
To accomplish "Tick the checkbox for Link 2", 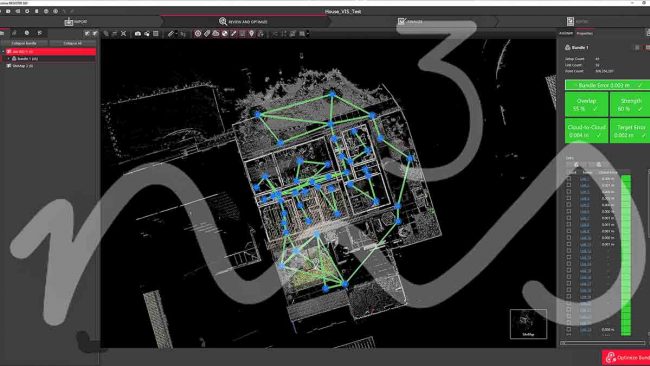I will click(569, 185).
